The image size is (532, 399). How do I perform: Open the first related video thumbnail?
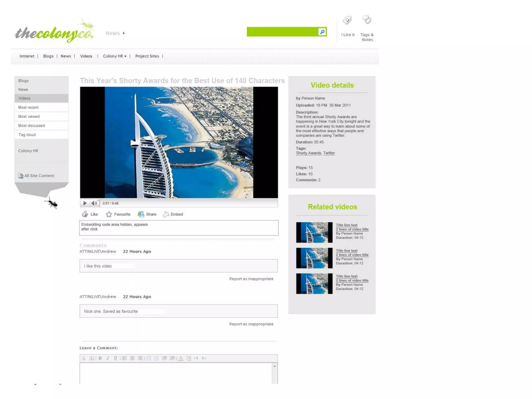point(314,232)
